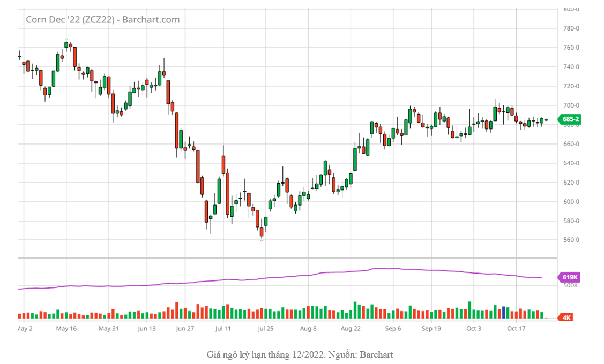Click the 720-0 price axis label

coord(571,86)
